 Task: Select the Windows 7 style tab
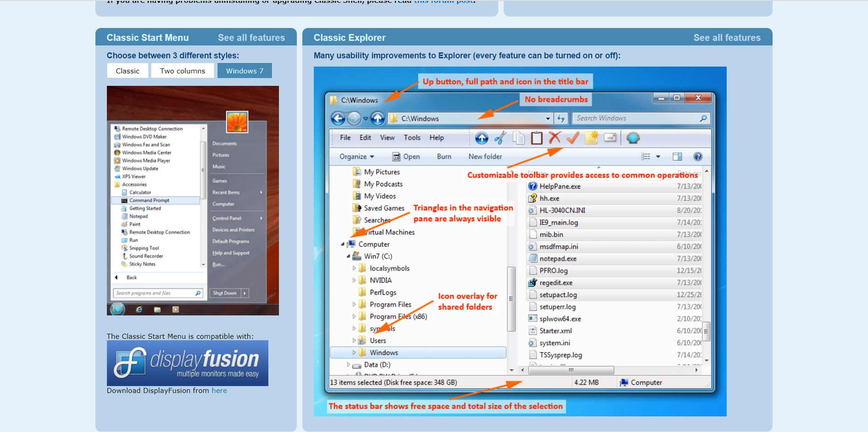point(245,71)
